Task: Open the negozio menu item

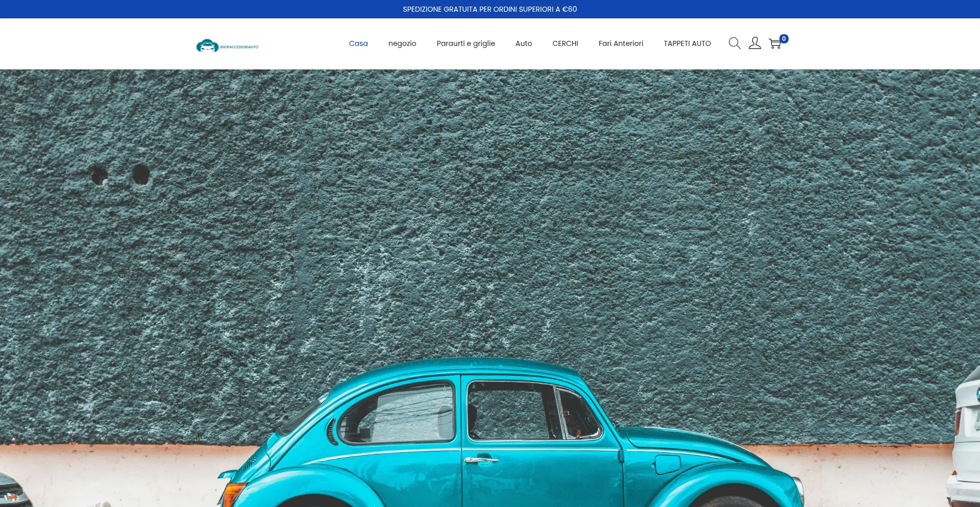Action: 402,43
